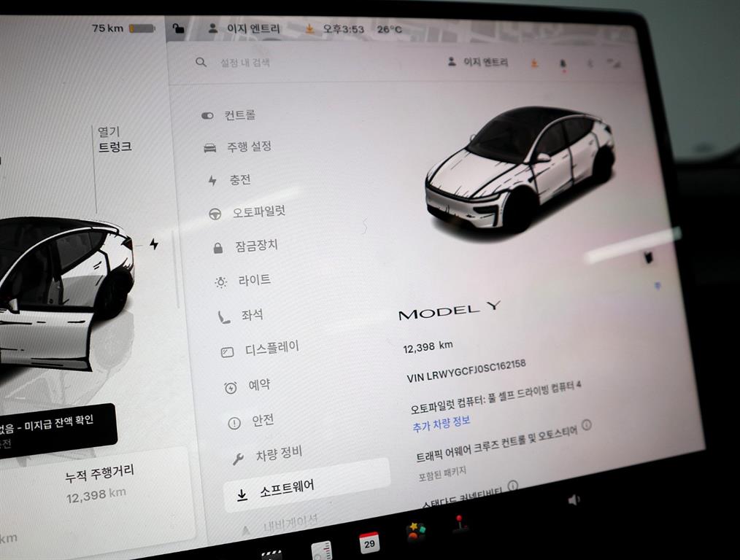Select the 소프트웨어 menu item
Image resolution: width=740 pixels, height=560 pixels.
coord(307,486)
